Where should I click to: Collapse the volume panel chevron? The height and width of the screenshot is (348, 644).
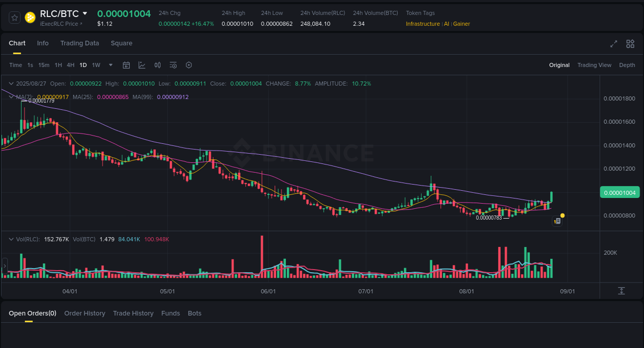pyautogui.click(x=11, y=239)
